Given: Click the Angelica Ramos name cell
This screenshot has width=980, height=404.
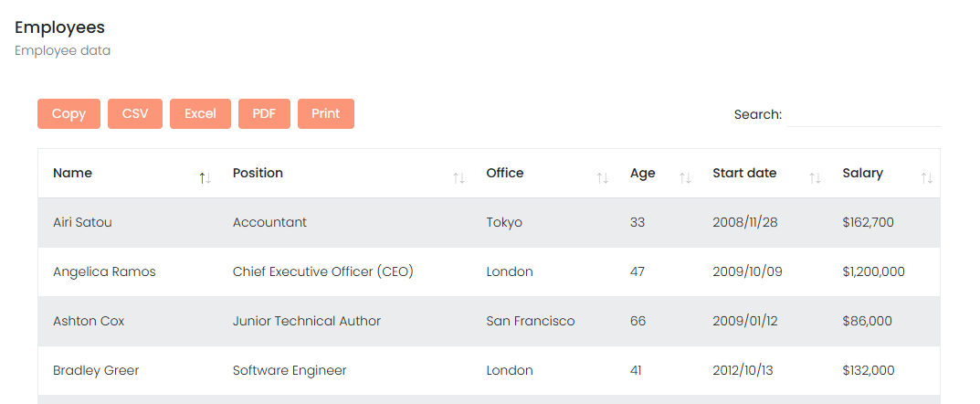Looking at the screenshot, I should pos(104,271).
